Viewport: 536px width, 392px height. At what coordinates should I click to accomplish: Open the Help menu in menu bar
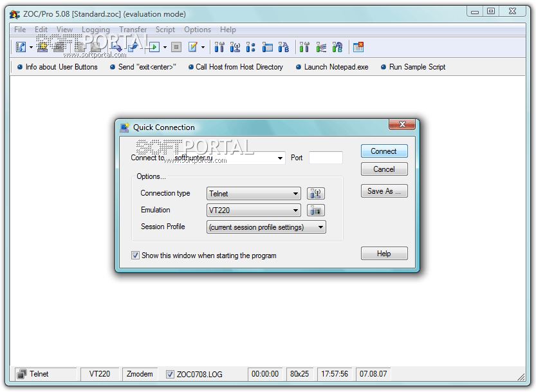coord(228,30)
